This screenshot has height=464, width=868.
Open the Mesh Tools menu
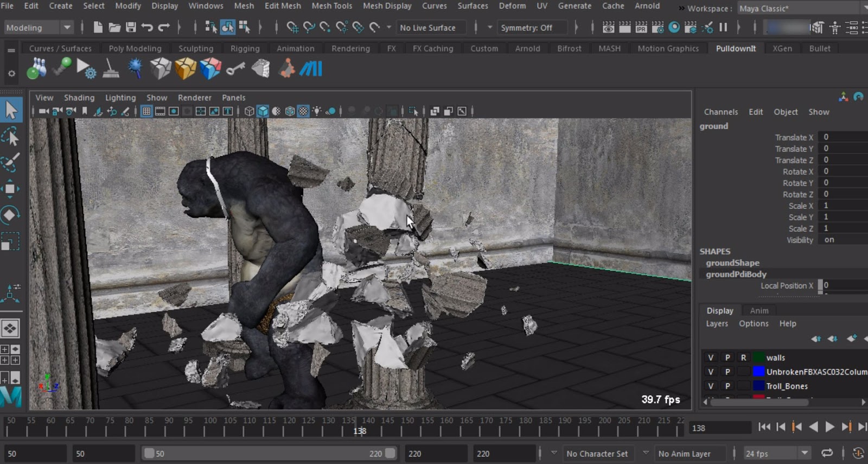click(331, 6)
